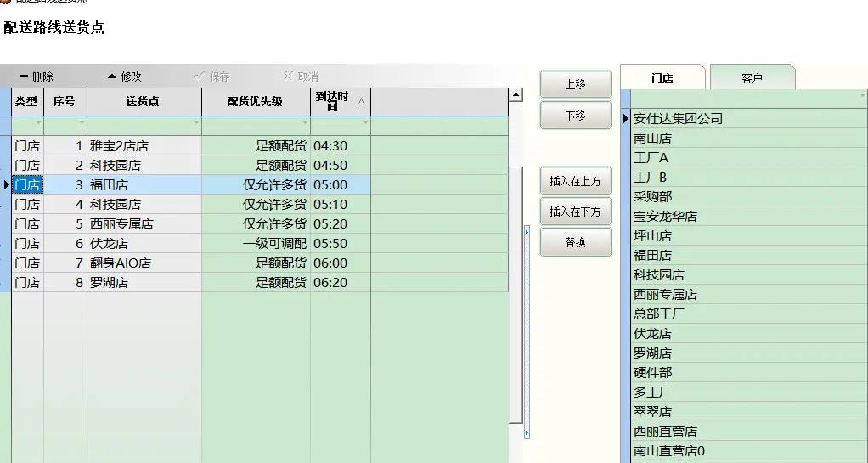The height and width of the screenshot is (463, 868).
Task: Select 多工厂 in the store list
Action: 750,392
